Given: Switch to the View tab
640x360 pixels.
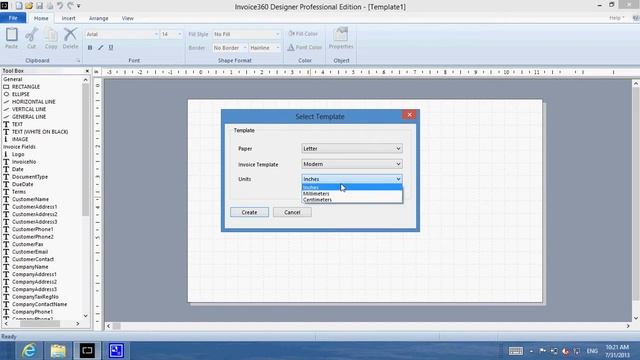Looking at the screenshot, I should [x=127, y=18].
